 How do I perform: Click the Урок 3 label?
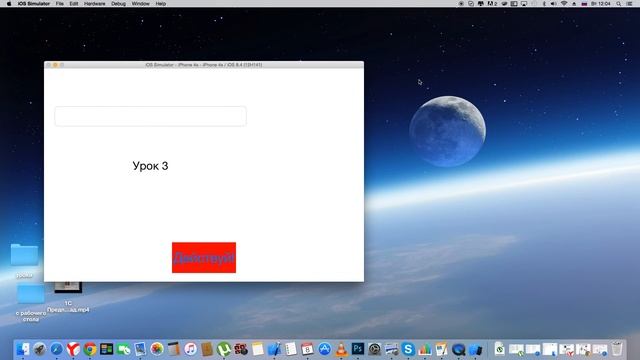coord(150,166)
